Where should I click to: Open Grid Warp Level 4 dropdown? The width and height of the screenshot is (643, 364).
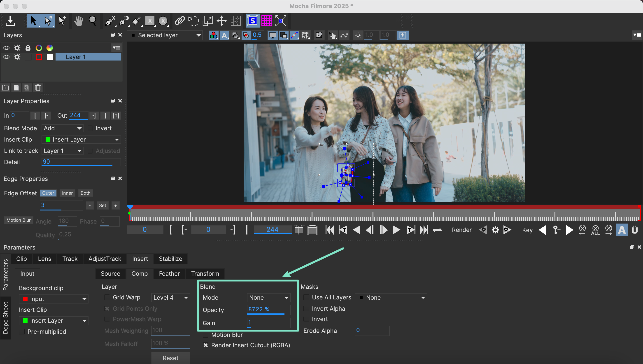click(170, 298)
